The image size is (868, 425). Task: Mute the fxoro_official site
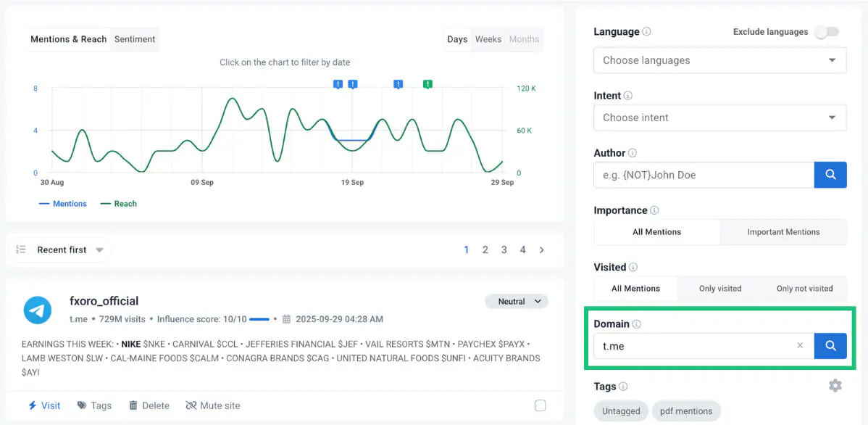tap(193, 405)
